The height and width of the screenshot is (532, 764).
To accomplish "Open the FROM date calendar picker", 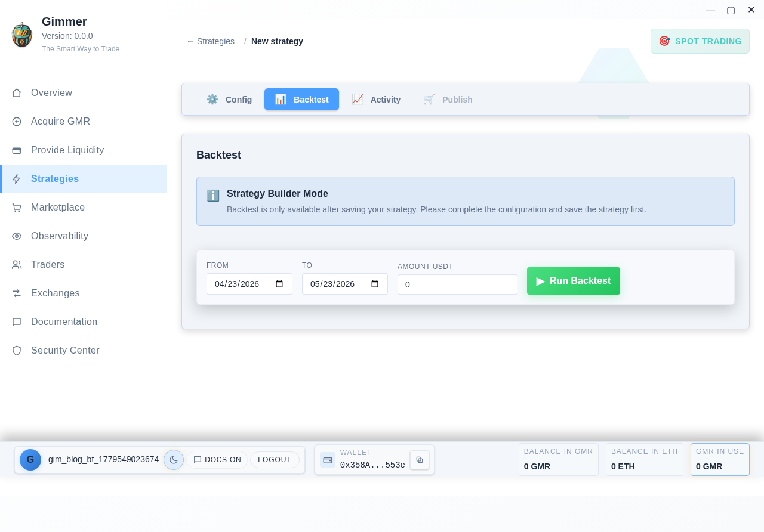I will (x=279, y=284).
